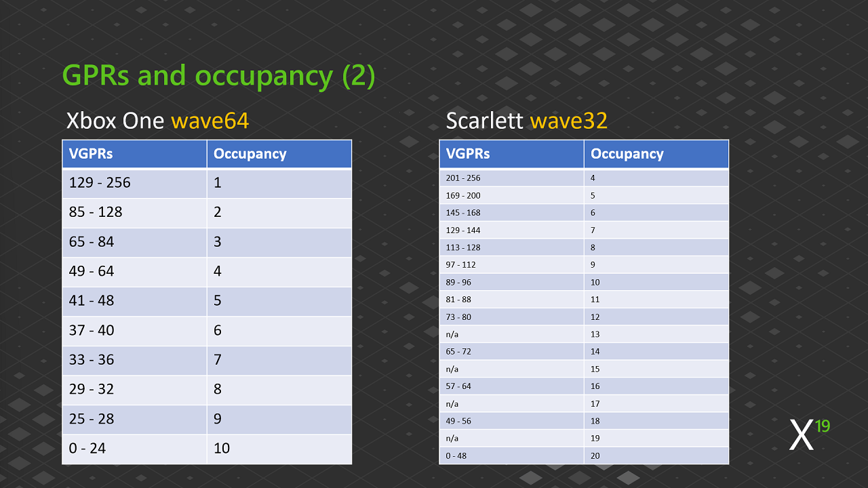Click occupancy value 16 beside "57 - 64"

click(656, 386)
